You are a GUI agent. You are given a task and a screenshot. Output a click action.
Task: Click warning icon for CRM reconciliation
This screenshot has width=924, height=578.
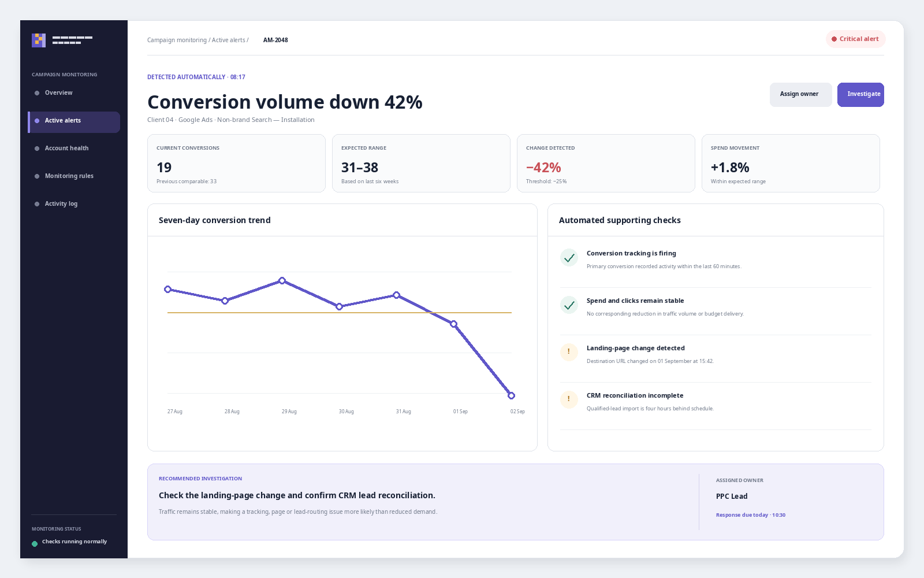point(569,400)
